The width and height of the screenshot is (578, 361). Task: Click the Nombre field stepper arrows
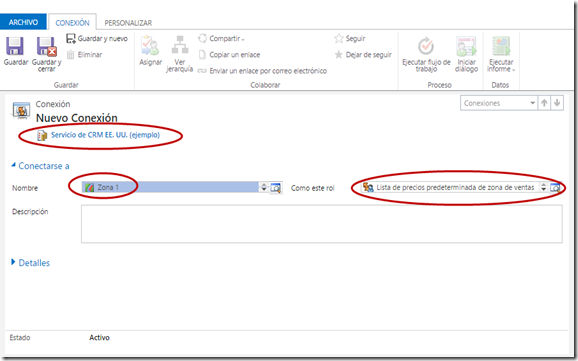pyautogui.click(x=264, y=187)
